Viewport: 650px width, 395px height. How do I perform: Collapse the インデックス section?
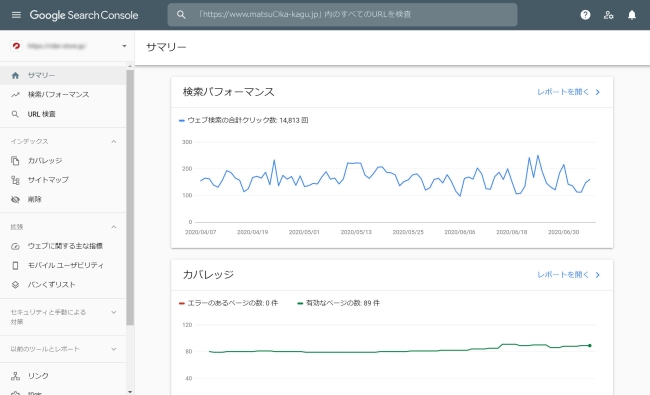coord(114,141)
